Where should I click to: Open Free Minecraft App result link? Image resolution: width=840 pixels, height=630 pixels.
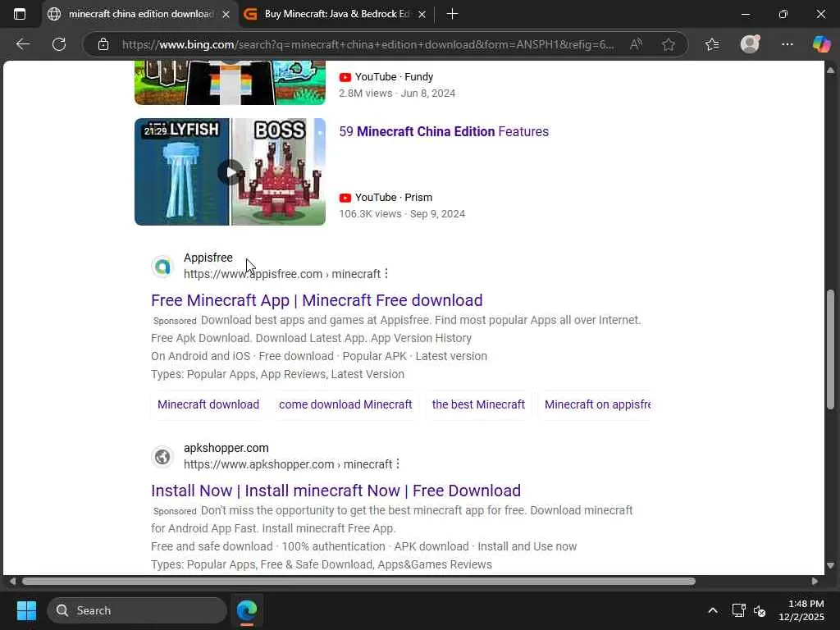point(317,300)
